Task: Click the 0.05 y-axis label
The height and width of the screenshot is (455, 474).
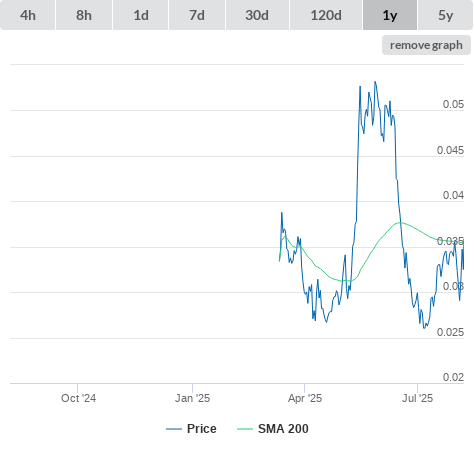Action: pos(453,104)
